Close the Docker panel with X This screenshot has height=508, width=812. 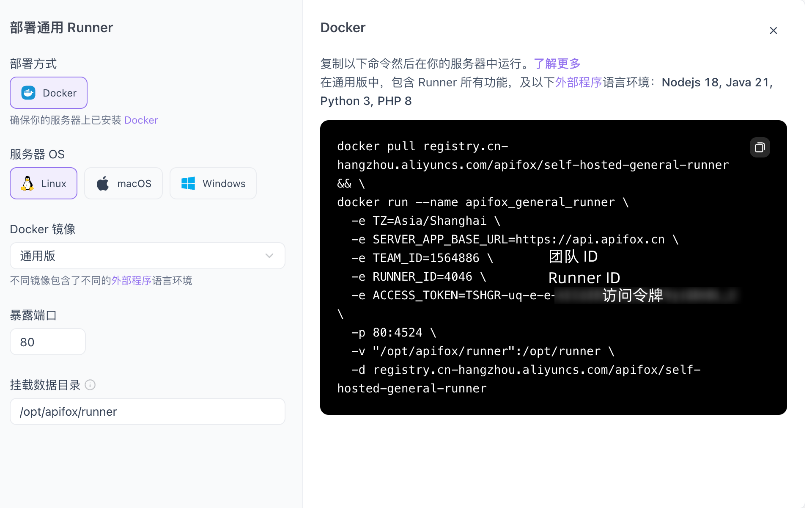773,30
